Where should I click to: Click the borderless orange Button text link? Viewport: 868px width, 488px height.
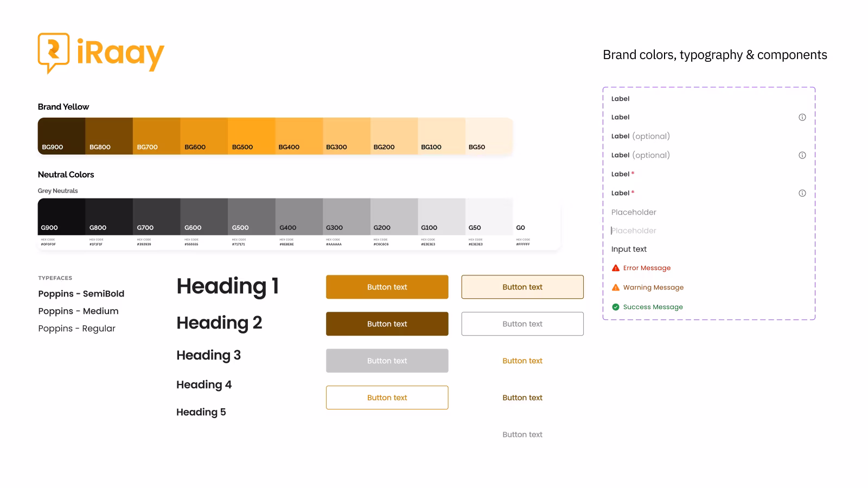point(522,361)
